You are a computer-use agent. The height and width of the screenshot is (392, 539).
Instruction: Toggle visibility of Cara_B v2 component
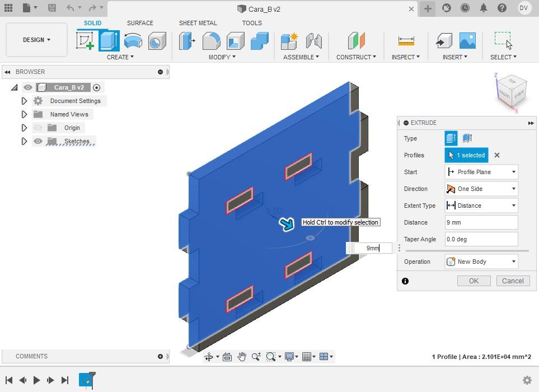[x=28, y=87]
